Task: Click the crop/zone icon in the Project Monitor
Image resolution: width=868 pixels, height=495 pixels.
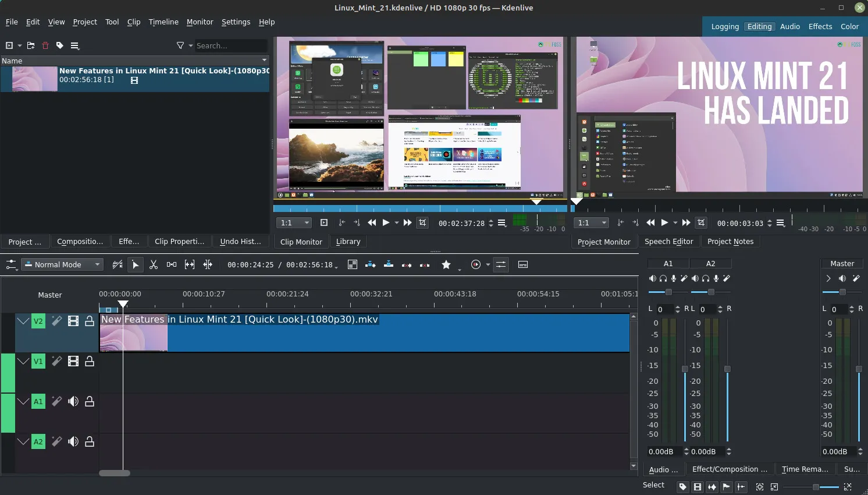Action: 701,222
